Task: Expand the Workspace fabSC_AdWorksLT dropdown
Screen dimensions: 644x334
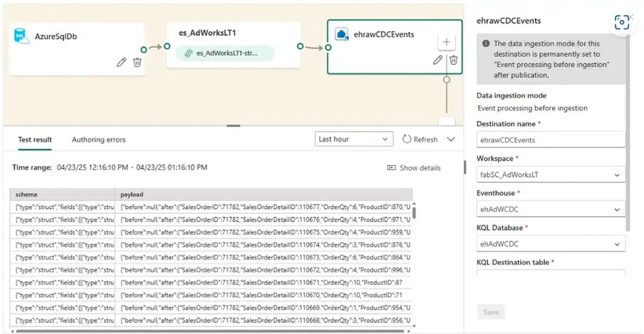Action: pos(551,174)
